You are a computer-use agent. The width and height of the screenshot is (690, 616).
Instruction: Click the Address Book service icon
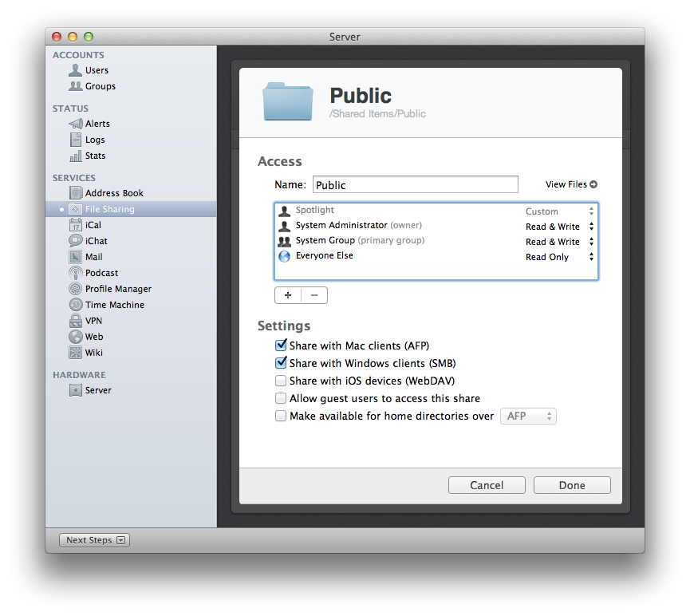(x=75, y=193)
